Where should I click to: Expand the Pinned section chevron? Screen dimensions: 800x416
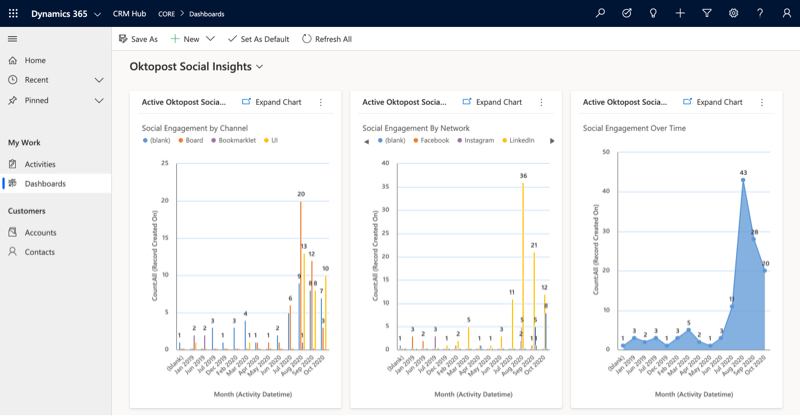[x=99, y=101]
